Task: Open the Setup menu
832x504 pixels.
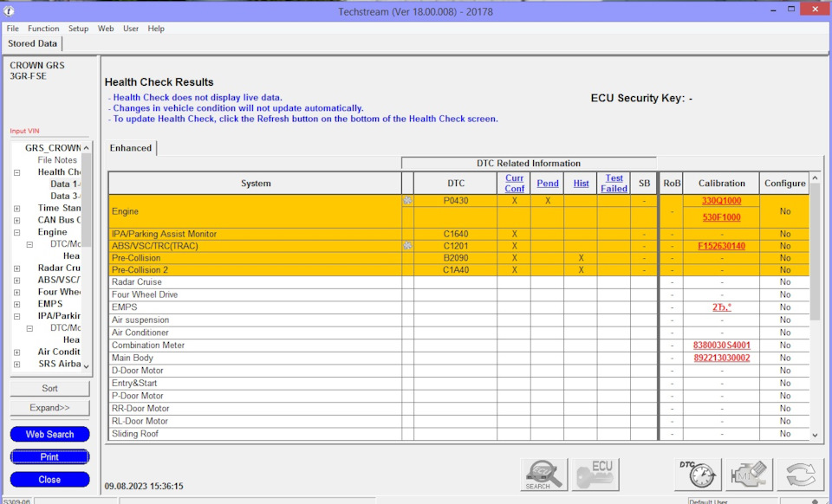Action: (x=78, y=29)
